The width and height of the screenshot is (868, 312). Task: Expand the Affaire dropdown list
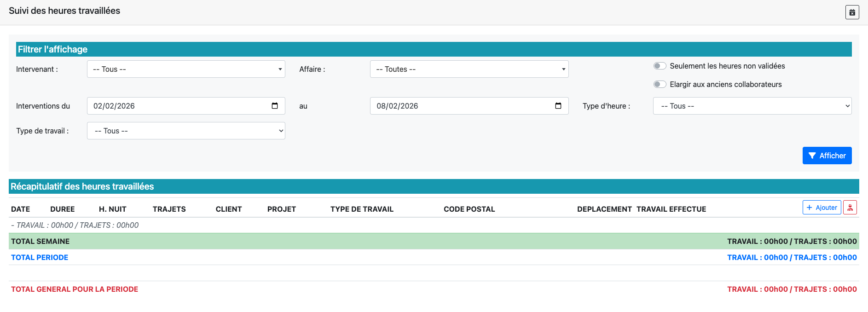[469, 69]
